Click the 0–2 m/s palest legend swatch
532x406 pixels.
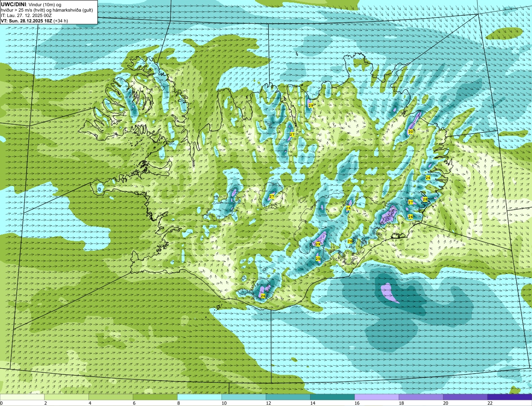click(22, 397)
